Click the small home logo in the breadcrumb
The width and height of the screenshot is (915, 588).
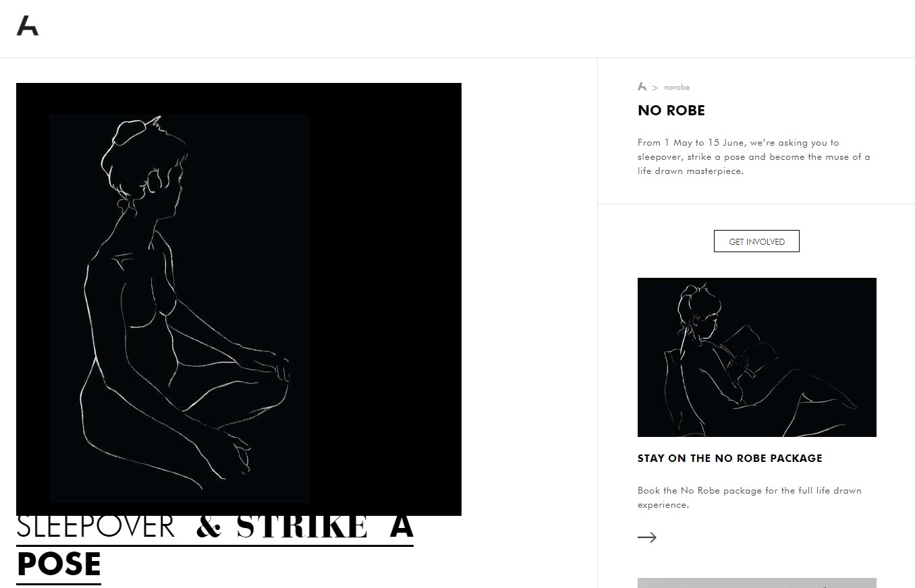pos(642,86)
